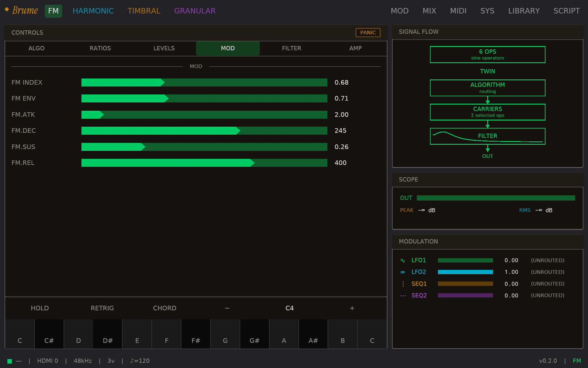Play the G# key
Image resolution: width=588 pixels, height=368 pixels.
click(254, 334)
